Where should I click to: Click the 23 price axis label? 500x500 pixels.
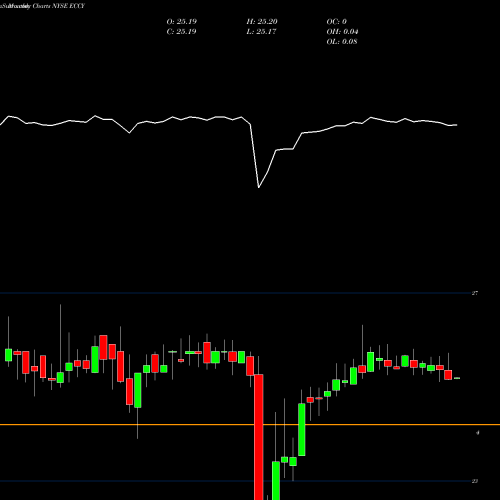pos(475,481)
